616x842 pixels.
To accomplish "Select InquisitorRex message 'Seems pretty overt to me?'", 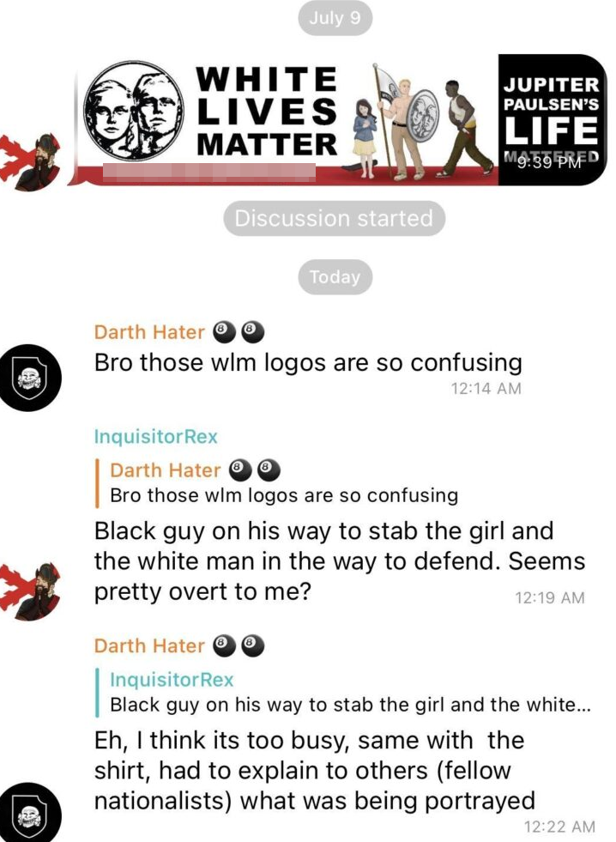I will 339,561.
